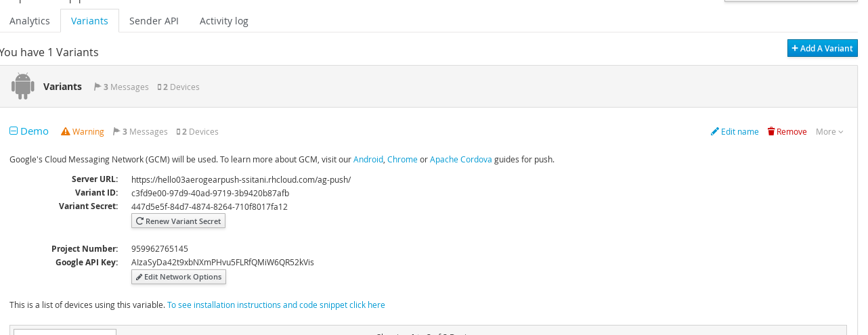
Task: Collapse the Demo variant details
Action: pyautogui.click(x=14, y=131)
